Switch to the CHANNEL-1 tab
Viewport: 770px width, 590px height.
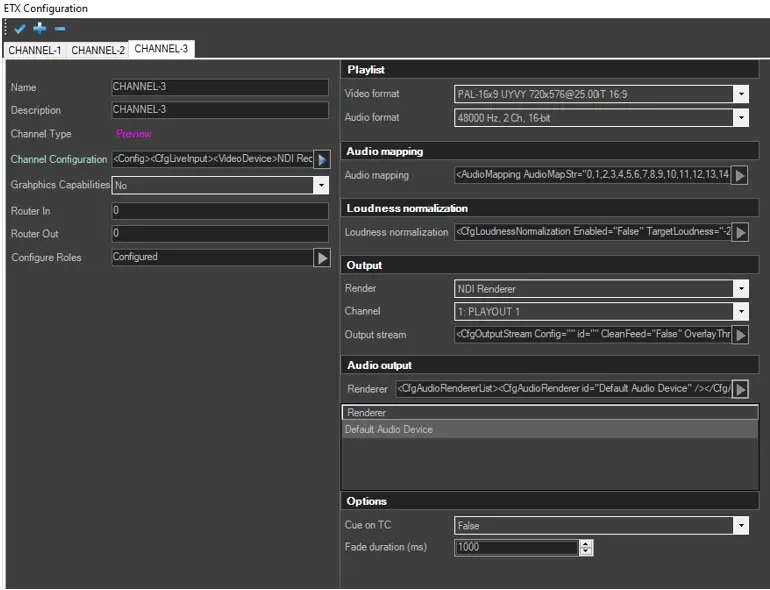35,50
